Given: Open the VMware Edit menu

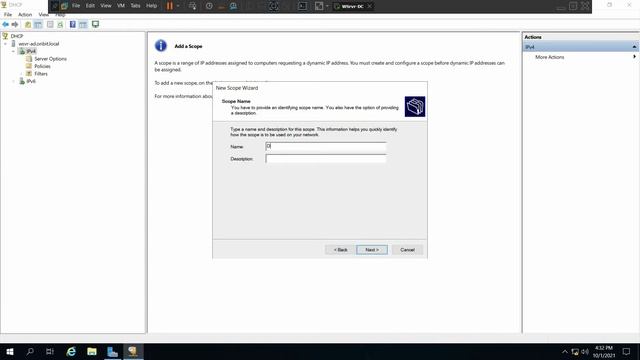Looking at the screenshot, I should coord(90,6).
